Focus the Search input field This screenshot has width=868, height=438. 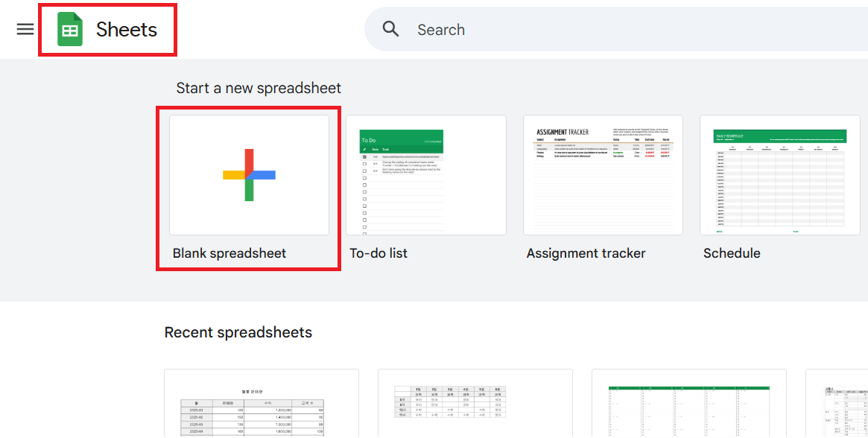tap(615, 29)
